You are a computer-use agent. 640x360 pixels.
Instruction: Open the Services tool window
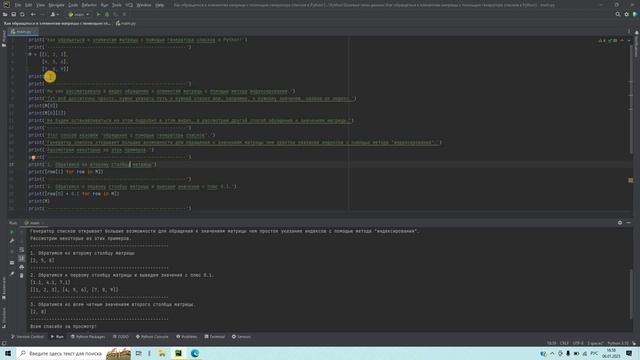tap(241, 337)
